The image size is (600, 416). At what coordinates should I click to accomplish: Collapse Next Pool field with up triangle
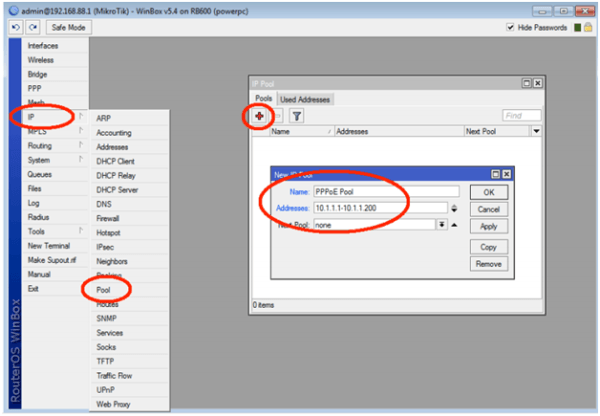point(454,225)
